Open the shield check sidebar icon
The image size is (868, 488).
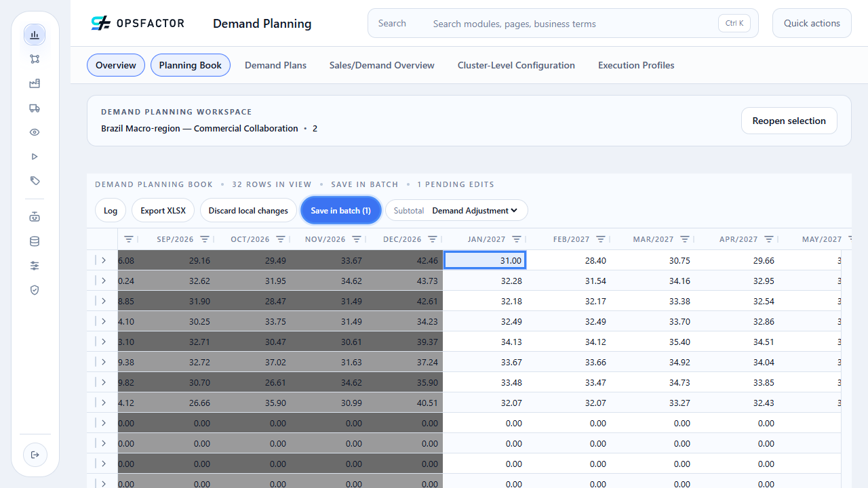[35, 290]
